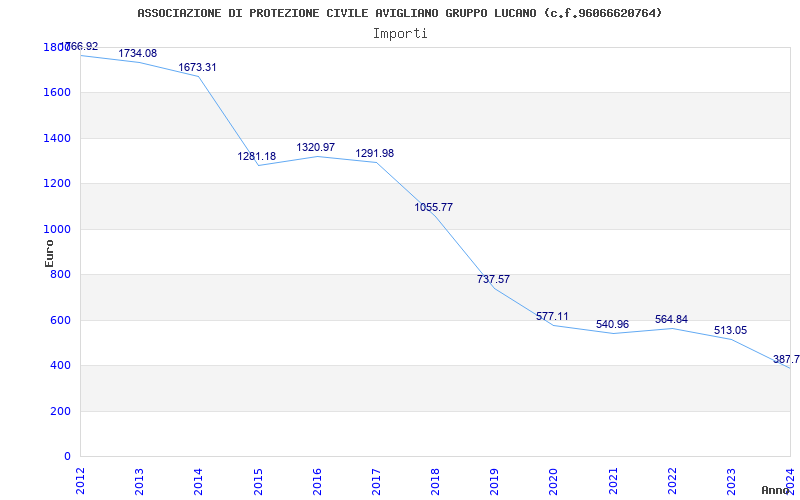The width and height of the screenshot is (800, 500).
Task: Select the data label 564.84
Action: tap(671, 319)
